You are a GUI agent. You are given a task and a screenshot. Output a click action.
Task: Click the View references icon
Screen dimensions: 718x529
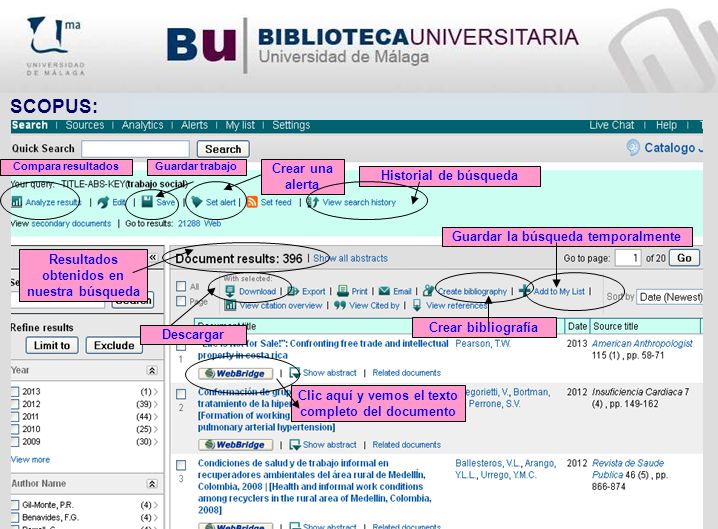point(417,305)
